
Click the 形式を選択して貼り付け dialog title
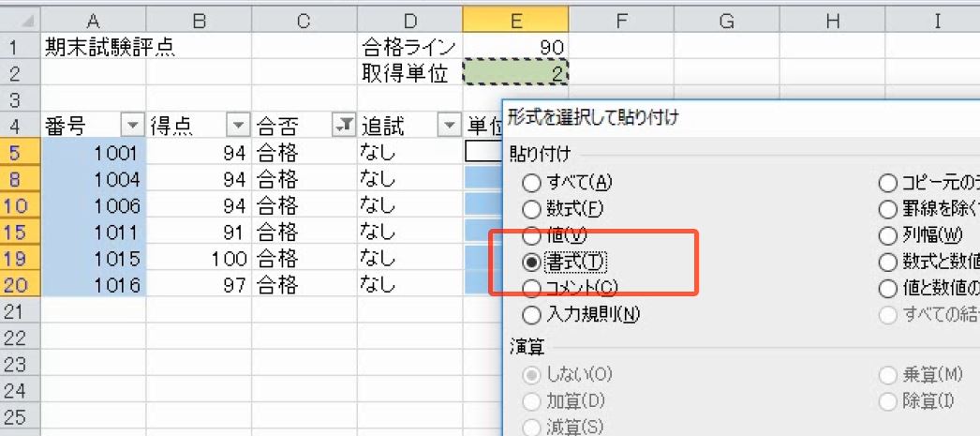coord(593,115)
